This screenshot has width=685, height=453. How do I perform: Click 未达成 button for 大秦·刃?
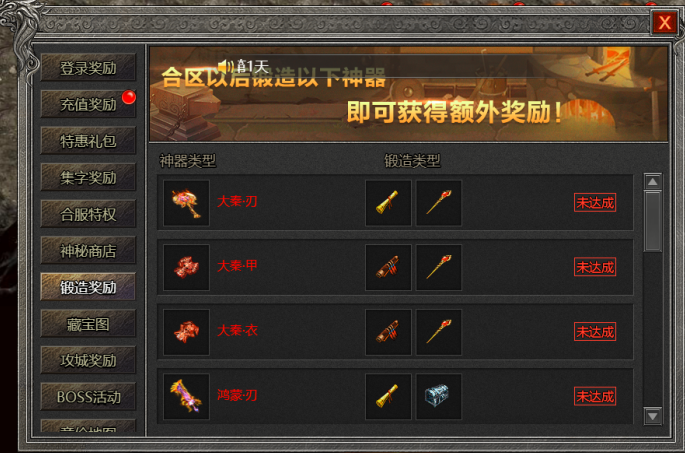click(x=595, y=203)
